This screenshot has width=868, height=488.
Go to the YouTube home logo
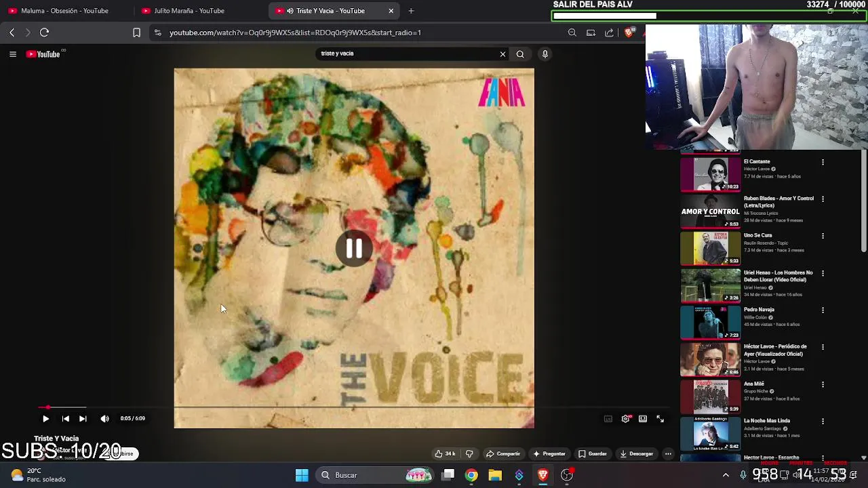click(43, 54)
